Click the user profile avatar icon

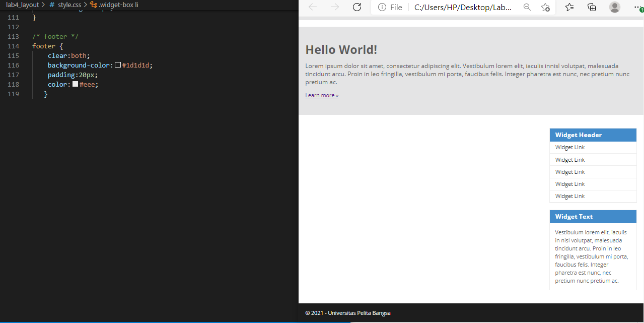click(x=615, y=8)
